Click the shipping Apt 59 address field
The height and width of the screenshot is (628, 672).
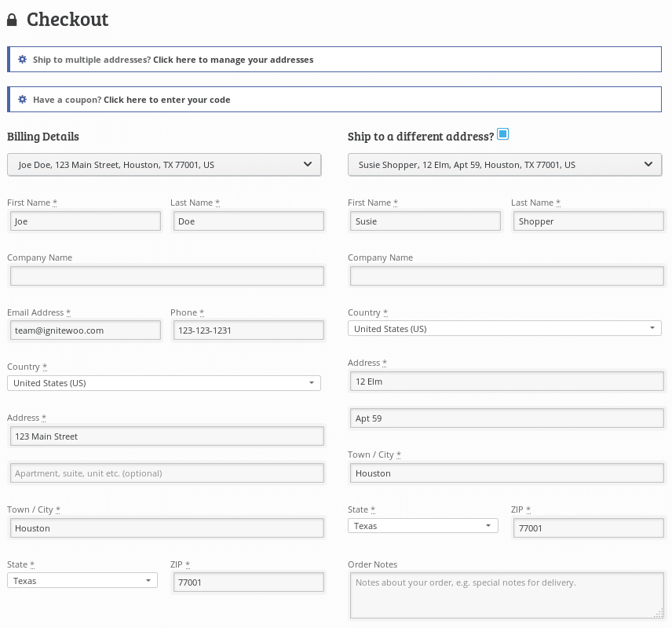(x=507, y=418)
